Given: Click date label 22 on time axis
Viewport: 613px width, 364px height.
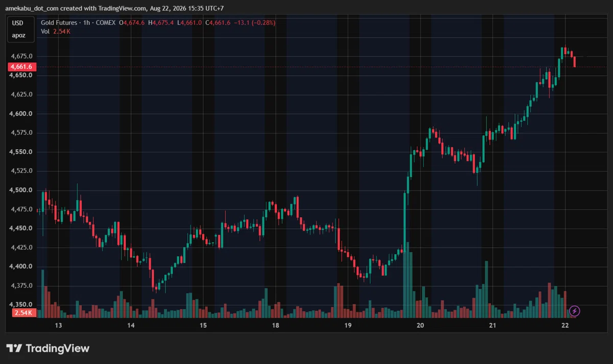Looking at the screenshot, I should point(565,325).
